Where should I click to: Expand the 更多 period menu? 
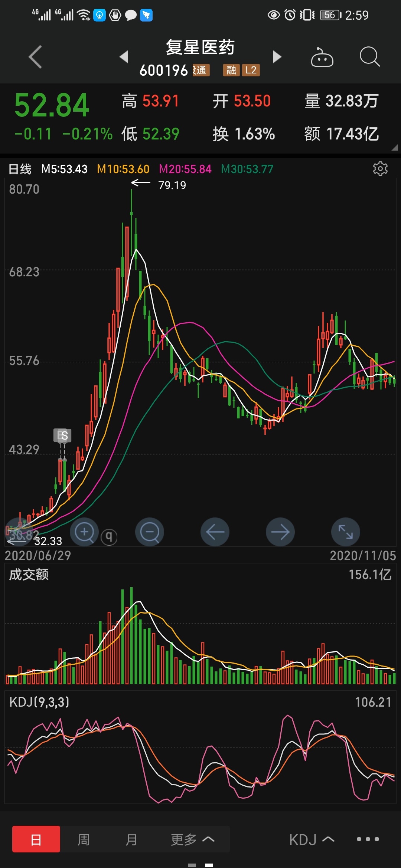coord(193,839)
